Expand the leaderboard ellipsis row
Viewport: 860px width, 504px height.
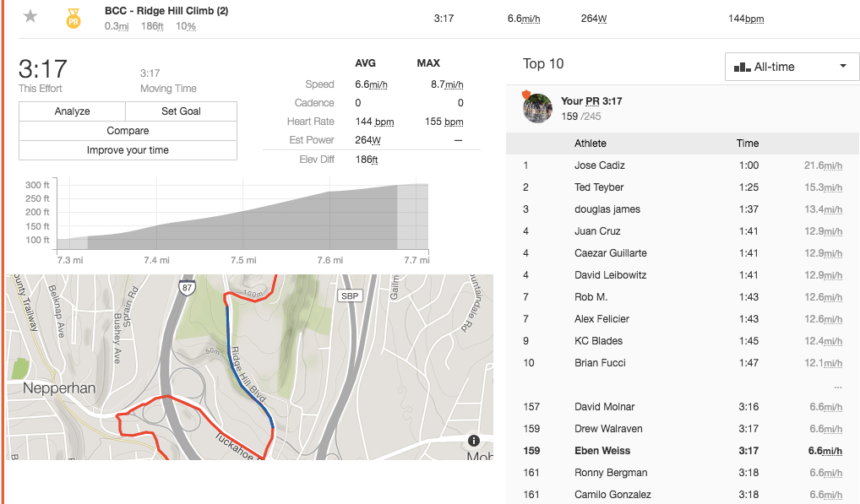836,386
